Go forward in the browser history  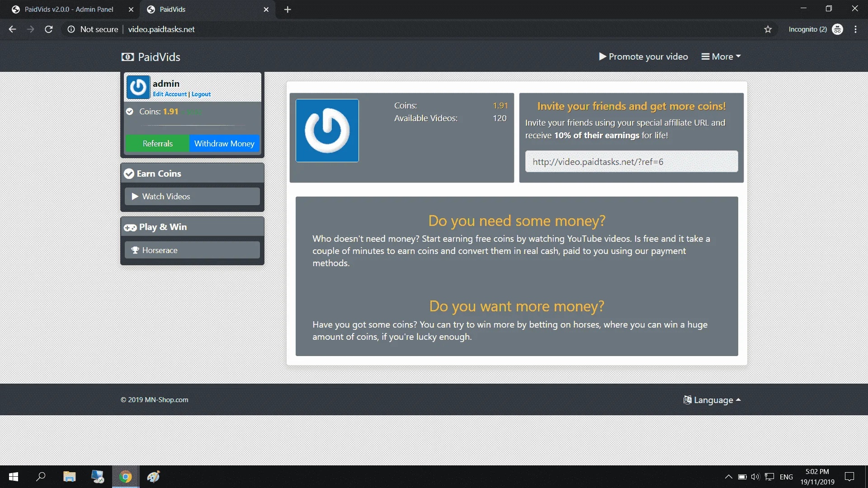(x=30, y=29)
